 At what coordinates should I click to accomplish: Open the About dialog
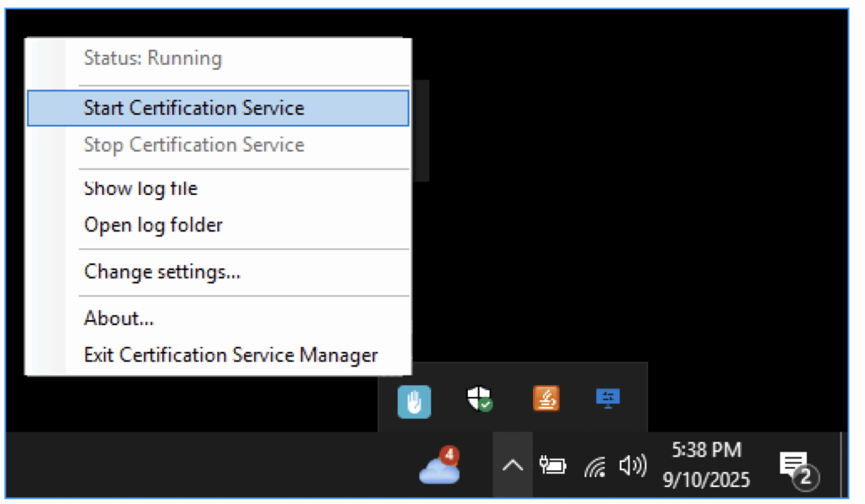click(117, 318)
